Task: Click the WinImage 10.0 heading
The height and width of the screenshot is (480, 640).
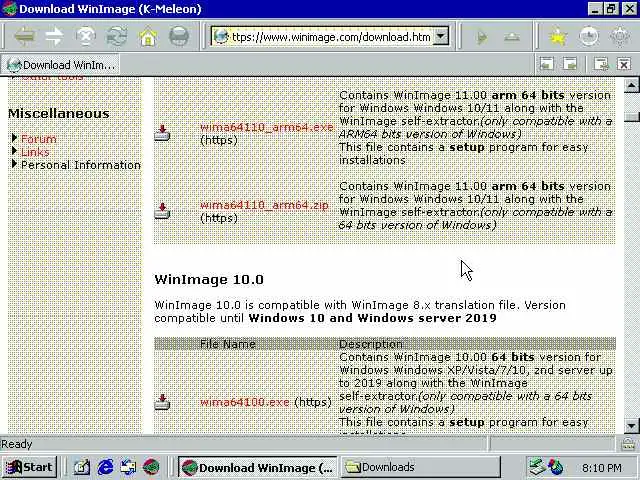Action: (209, 280)
